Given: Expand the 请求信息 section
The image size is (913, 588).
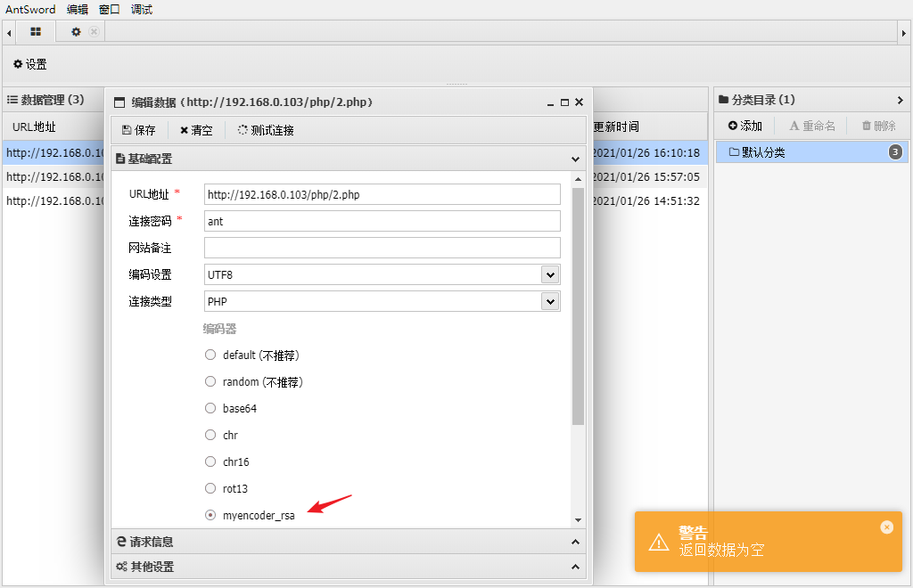Looking at the screenshot, I should point(349,542).
